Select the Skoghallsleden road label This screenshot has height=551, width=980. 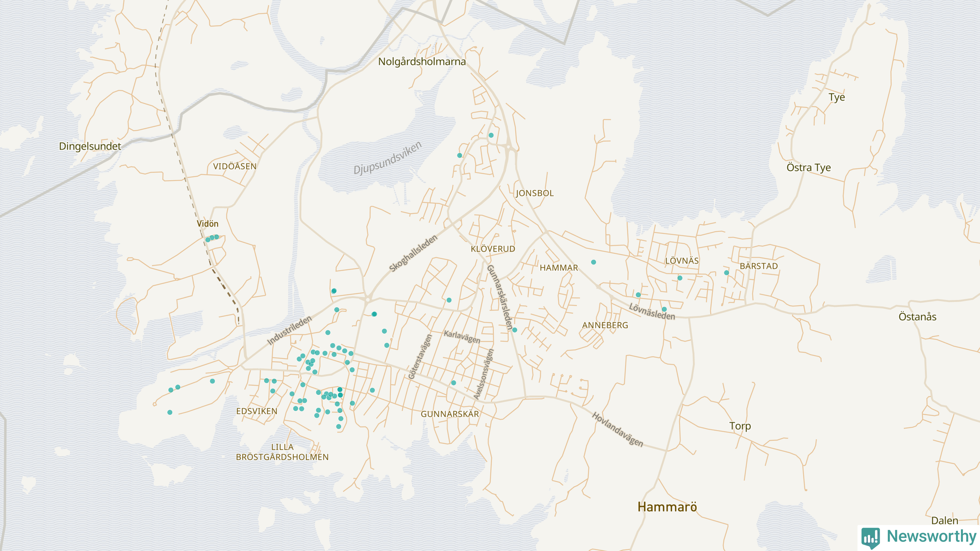point(413,253)
